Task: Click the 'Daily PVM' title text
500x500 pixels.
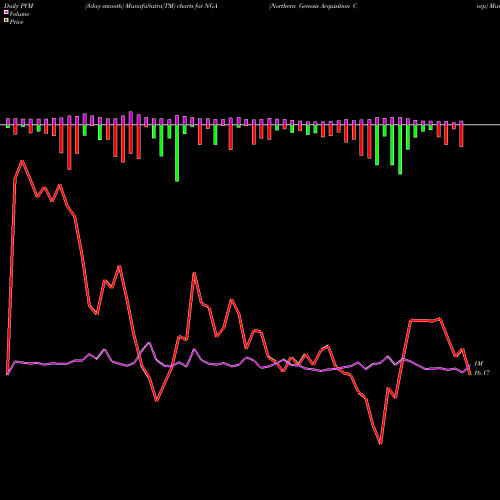Action: click(19, 6)
